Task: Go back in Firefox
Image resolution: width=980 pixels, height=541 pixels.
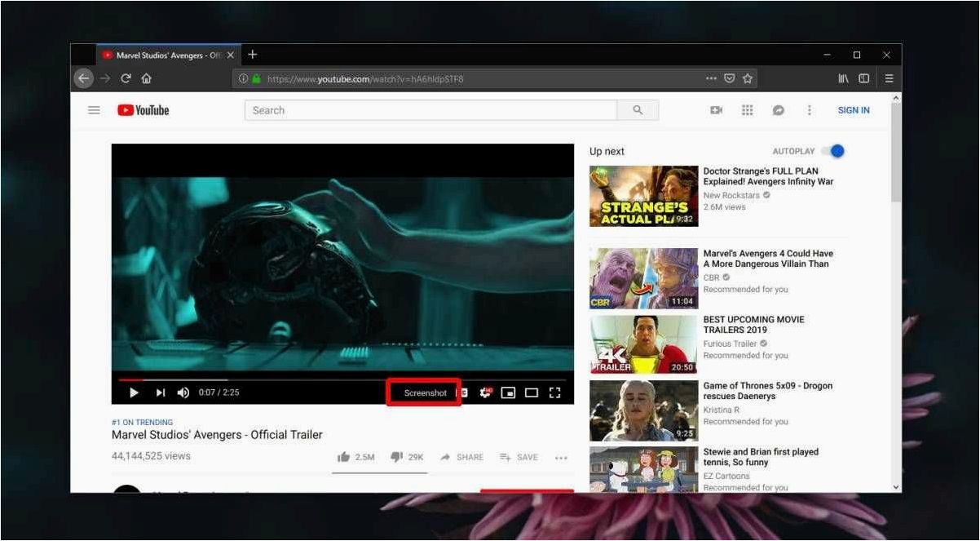Action: tap(83, 78)
